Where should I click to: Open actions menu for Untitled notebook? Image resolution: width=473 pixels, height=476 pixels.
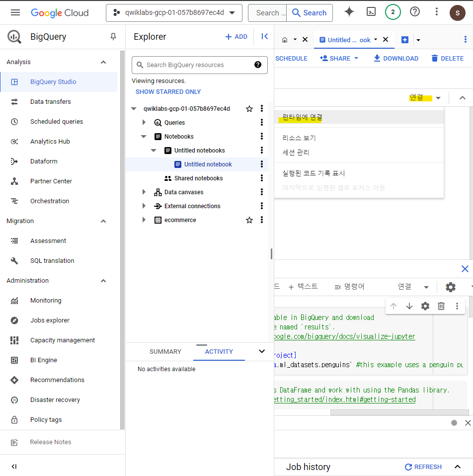coord(262,164)
